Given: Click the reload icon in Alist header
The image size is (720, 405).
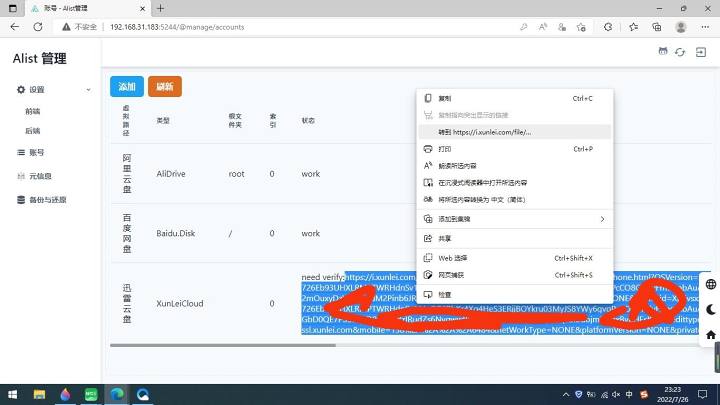Looking at the screenshot, I should (x=680, y=52).
